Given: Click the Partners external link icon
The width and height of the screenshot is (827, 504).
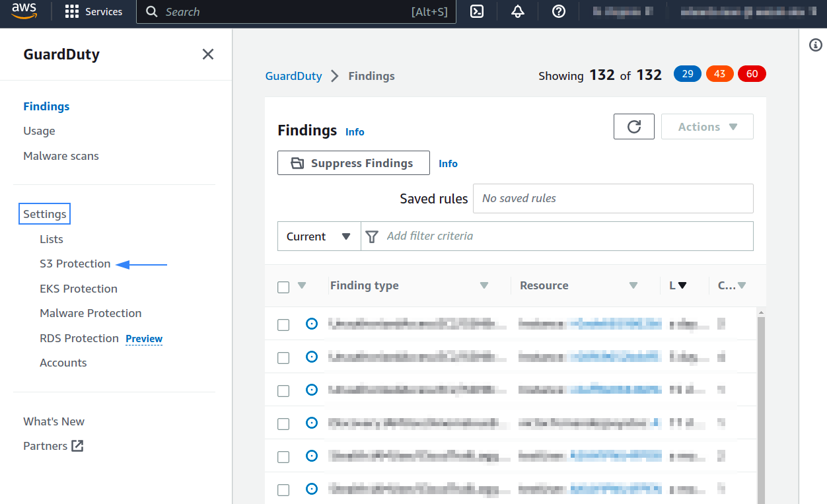Looking at the screenshot, I should click(x=77, y=446).
